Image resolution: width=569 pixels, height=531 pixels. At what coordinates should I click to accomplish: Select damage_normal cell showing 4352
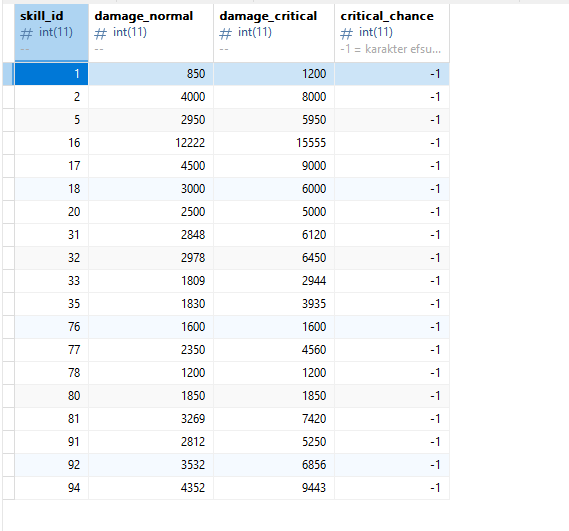pyautogui.click(x=151, y=488)
